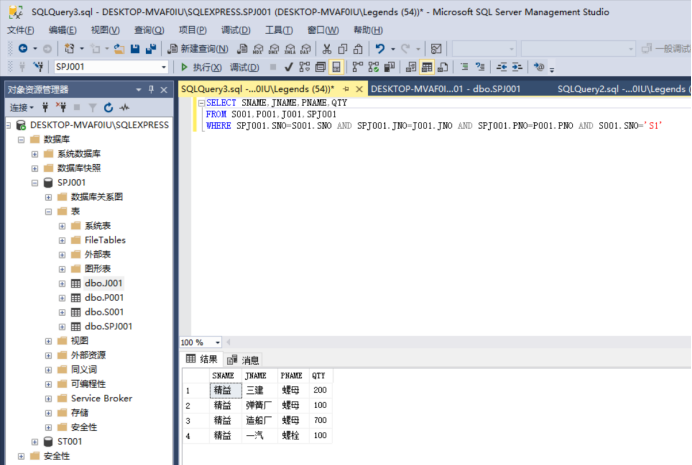Click Decrease Indent icon
Screen dimensions: 692x465
pyautogui.click(x=501, y=67)
